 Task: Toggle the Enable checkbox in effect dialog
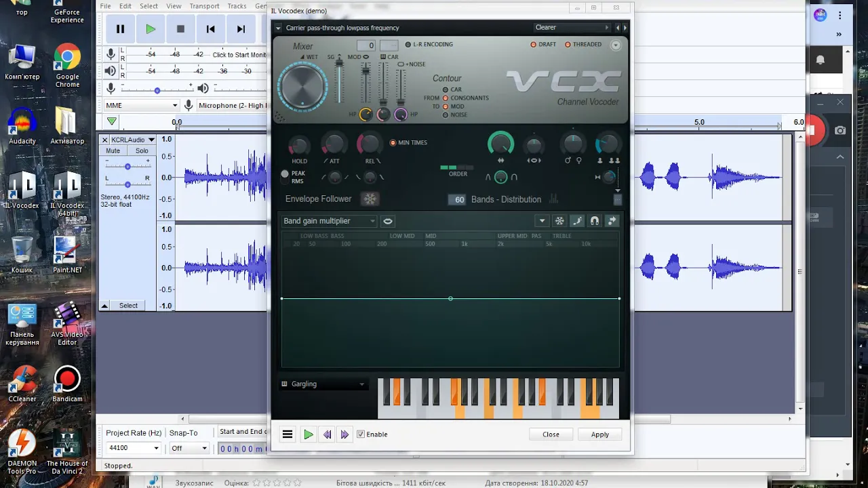372,434
